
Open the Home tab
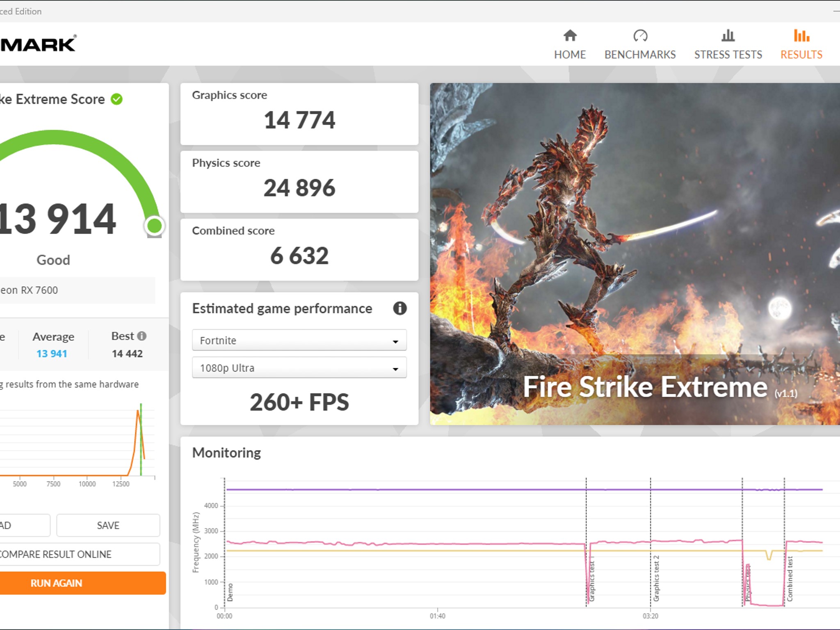coord(570,44)
